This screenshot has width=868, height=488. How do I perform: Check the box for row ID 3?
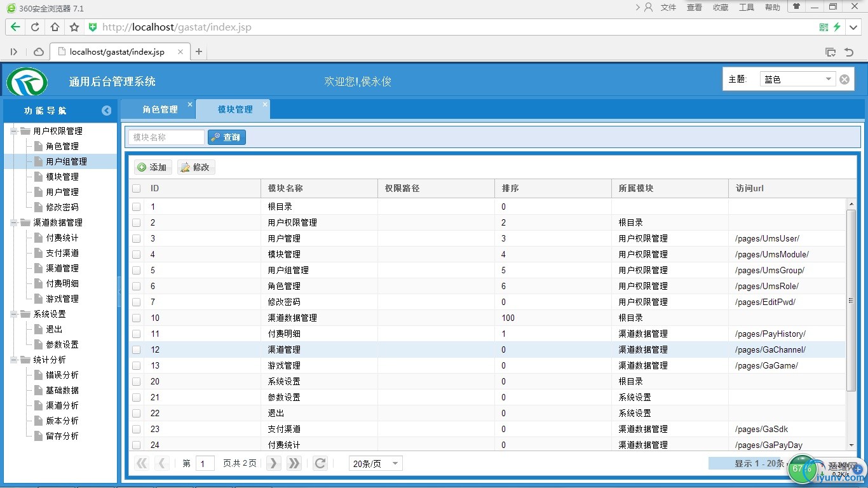pyautogui.click(x=137, y=239)
